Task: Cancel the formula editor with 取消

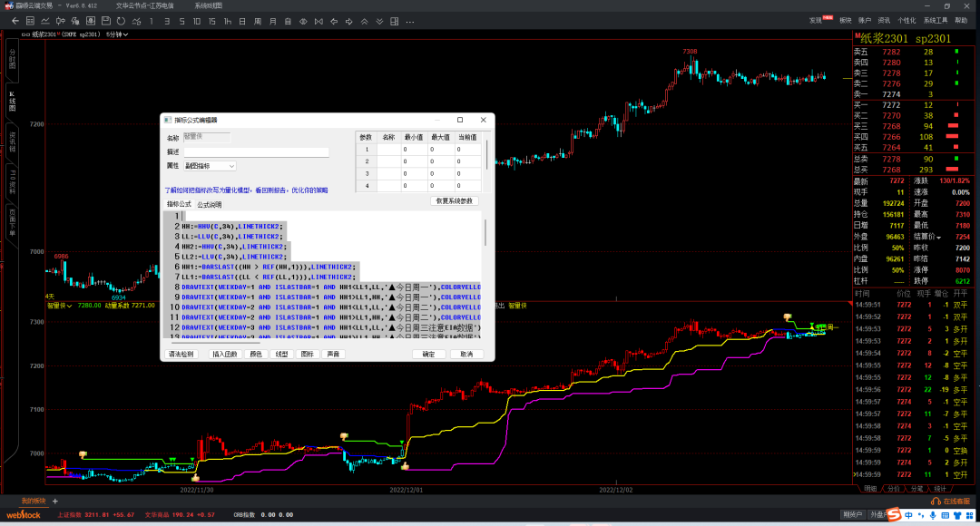Action: point(467,355)
